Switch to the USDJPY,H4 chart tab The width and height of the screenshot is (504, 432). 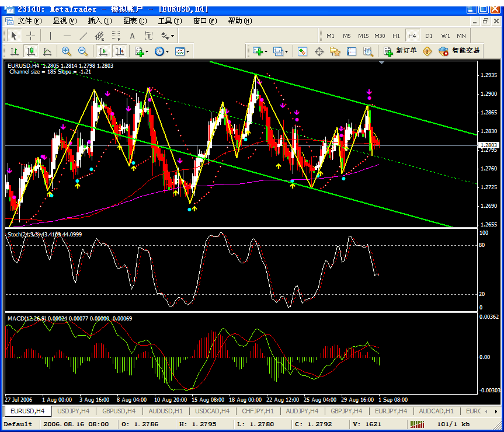tap(73, 411)
